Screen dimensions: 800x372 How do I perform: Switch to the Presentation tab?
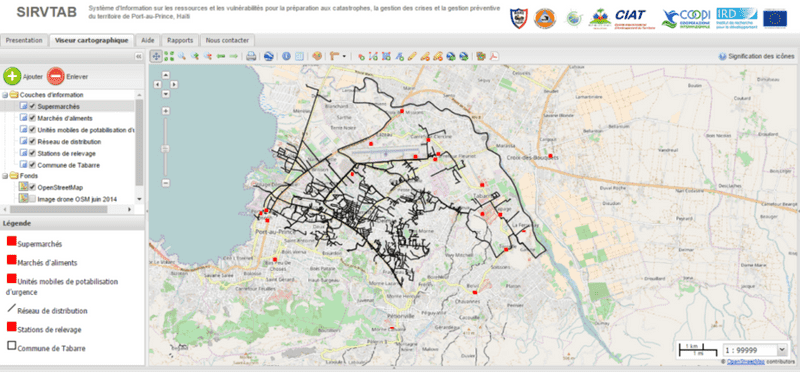click(24, 40)
